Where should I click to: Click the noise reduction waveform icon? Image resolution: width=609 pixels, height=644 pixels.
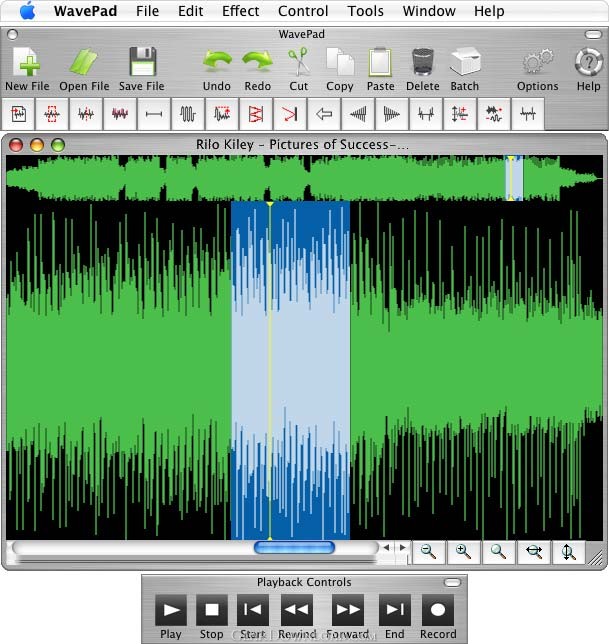pyautogui.click(x=494, y=114)
